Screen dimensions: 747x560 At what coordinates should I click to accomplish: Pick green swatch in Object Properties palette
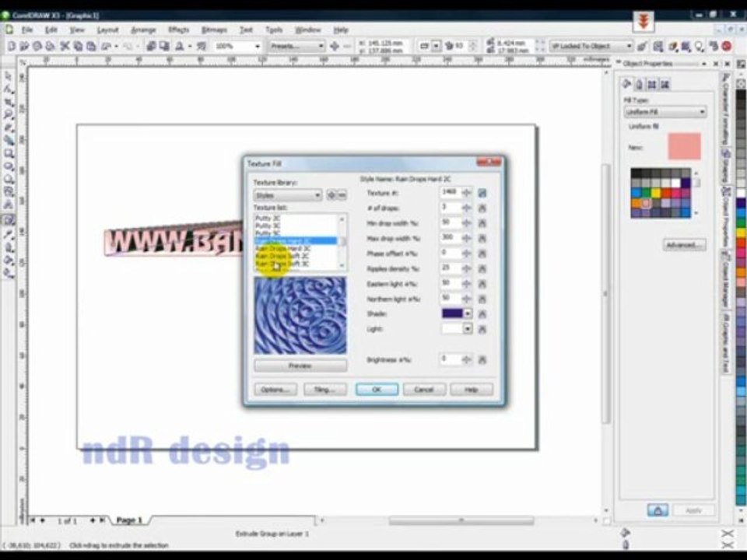(646, 193)
